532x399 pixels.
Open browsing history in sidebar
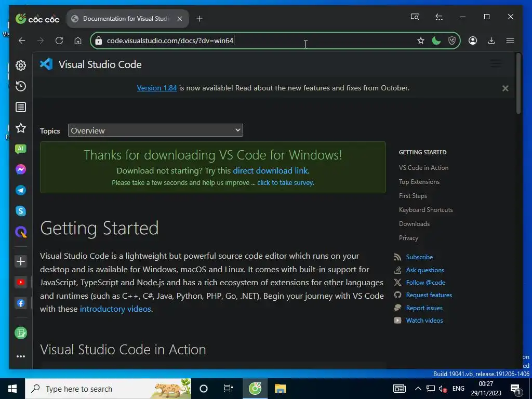point(21,86)
